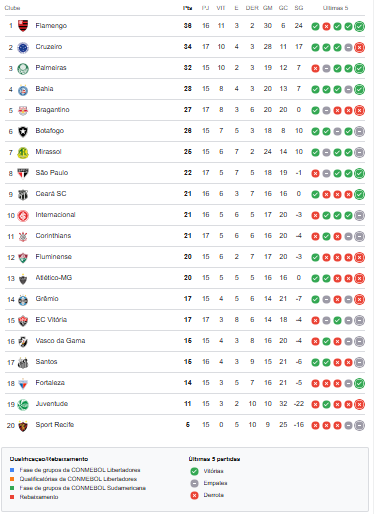374x514 pixels.
Task: Click Cruzeiro's most recent loss icon
Action: (x=359, y=47)
